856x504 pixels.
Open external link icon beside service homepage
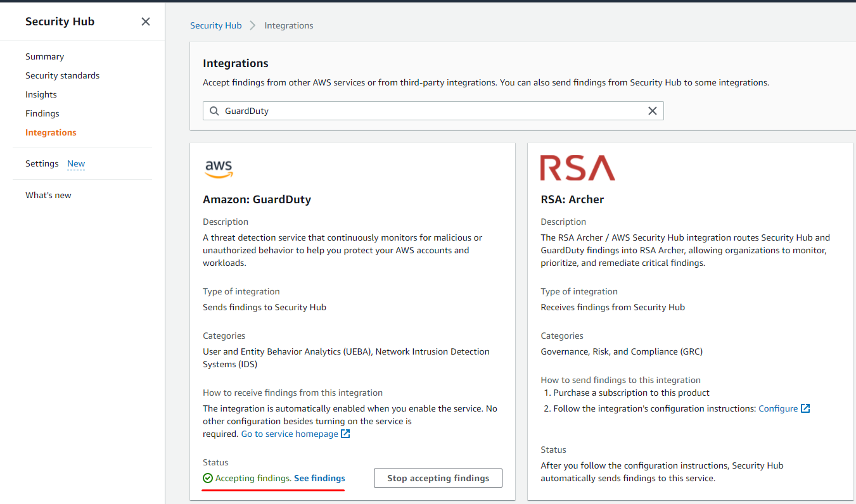point(345,434)
